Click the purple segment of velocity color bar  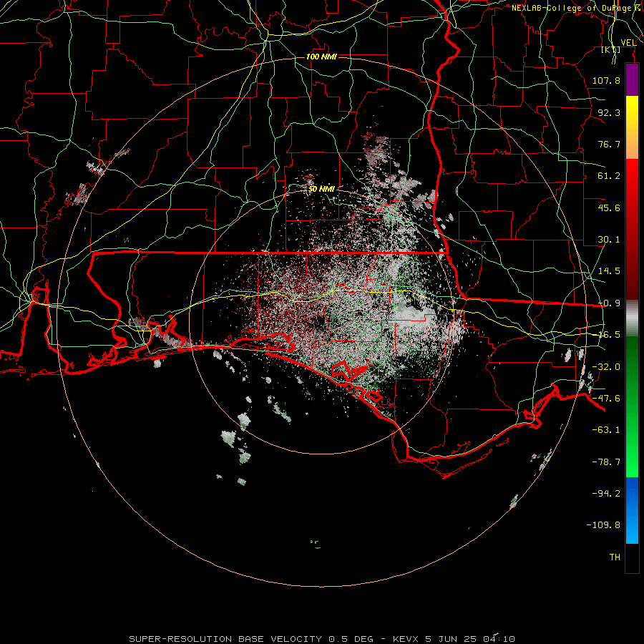pos(632,79)
